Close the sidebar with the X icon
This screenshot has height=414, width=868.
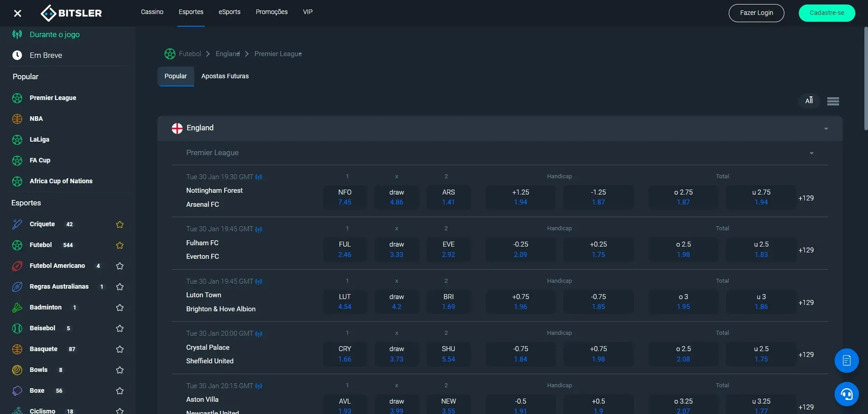point(18,13)
